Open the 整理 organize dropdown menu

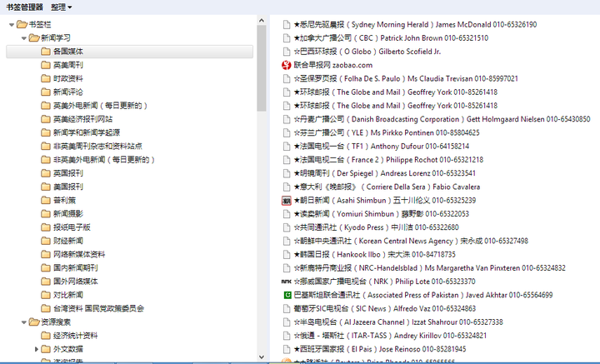pyautogui.click(x=61, y=7)
